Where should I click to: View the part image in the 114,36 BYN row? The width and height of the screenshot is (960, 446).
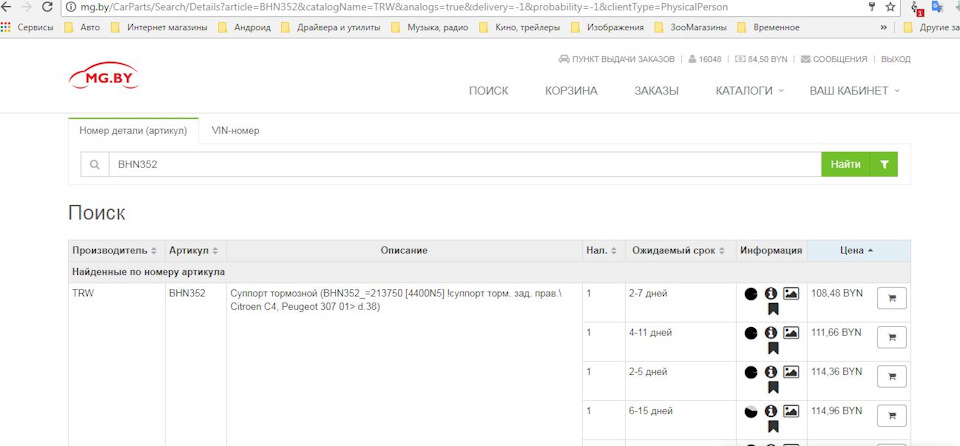[791, 372]
